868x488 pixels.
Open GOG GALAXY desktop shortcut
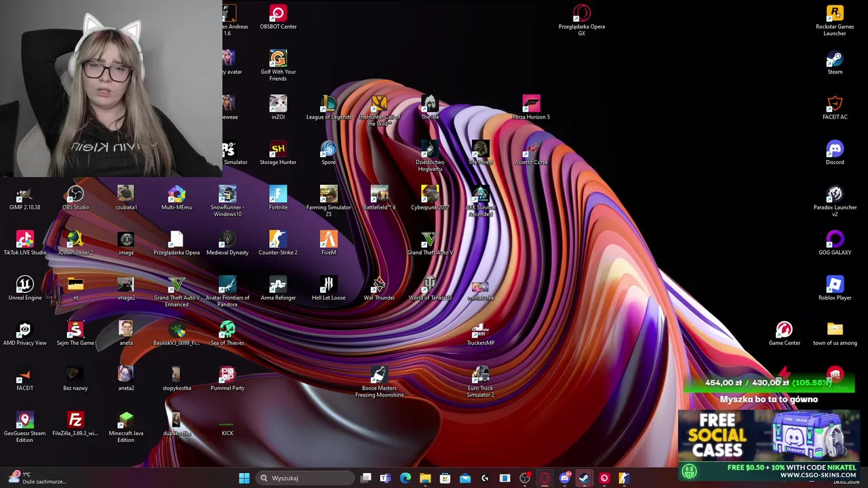pos(835,244)
